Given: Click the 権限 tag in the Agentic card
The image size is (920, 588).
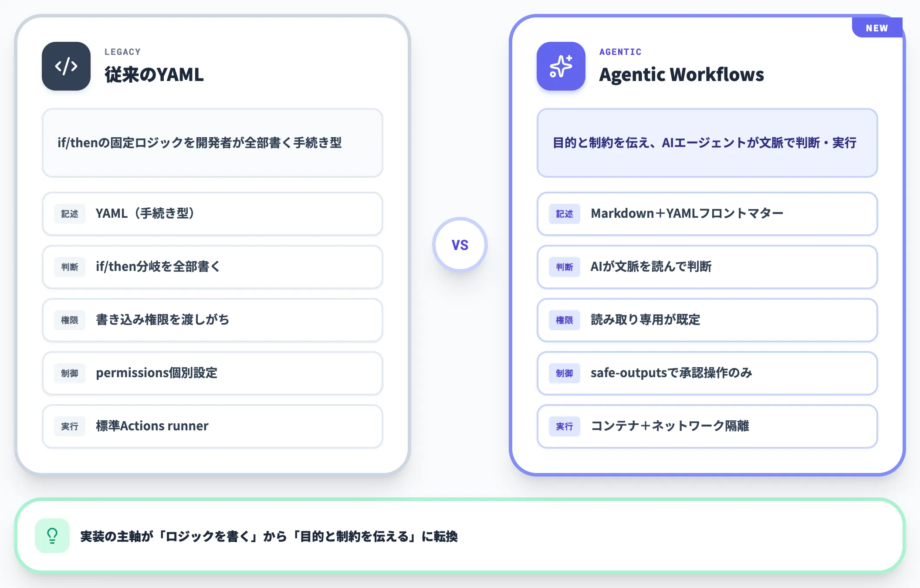Looking at the screenshot, I should (565, 320).
